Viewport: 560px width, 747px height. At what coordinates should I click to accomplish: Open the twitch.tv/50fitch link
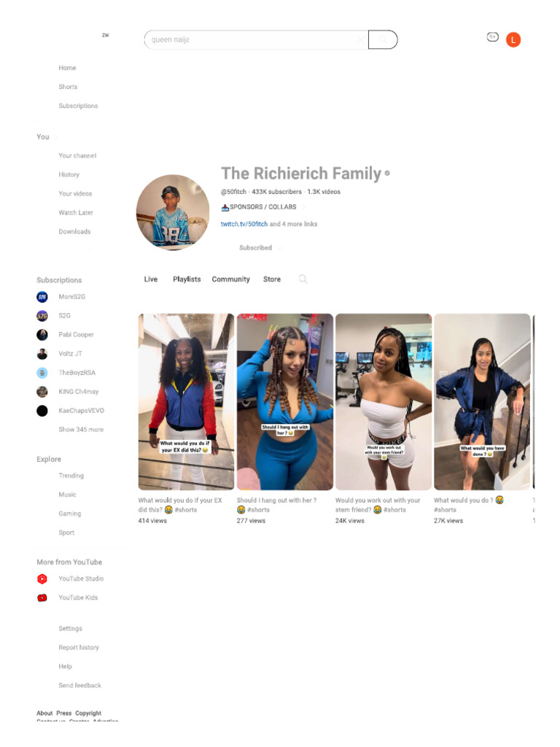click(x=244, y=224)
